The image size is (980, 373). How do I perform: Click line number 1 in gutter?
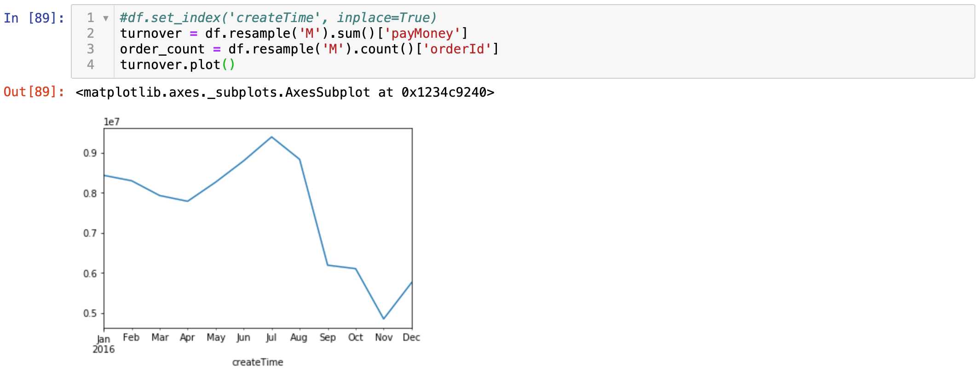pyautogui.click(x=91, y=18)
